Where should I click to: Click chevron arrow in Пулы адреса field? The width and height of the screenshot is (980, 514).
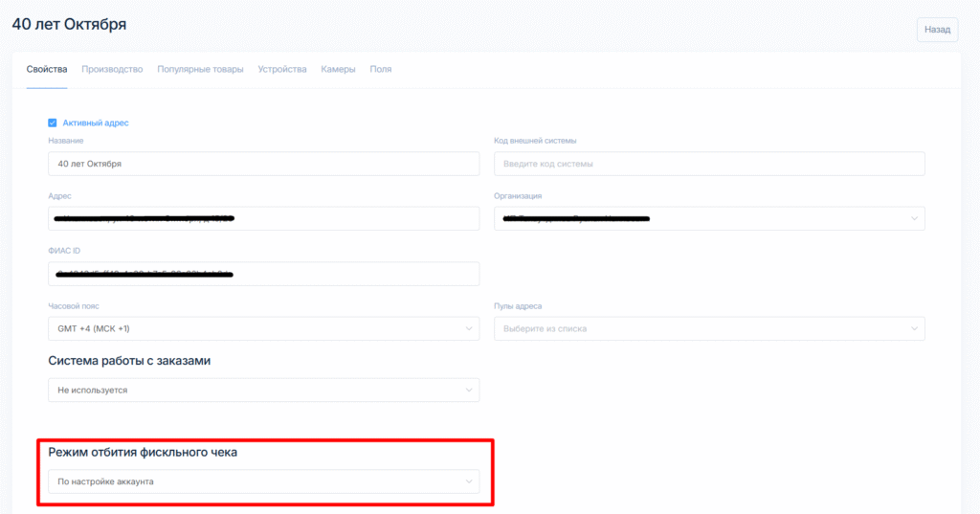coord(914,329)
